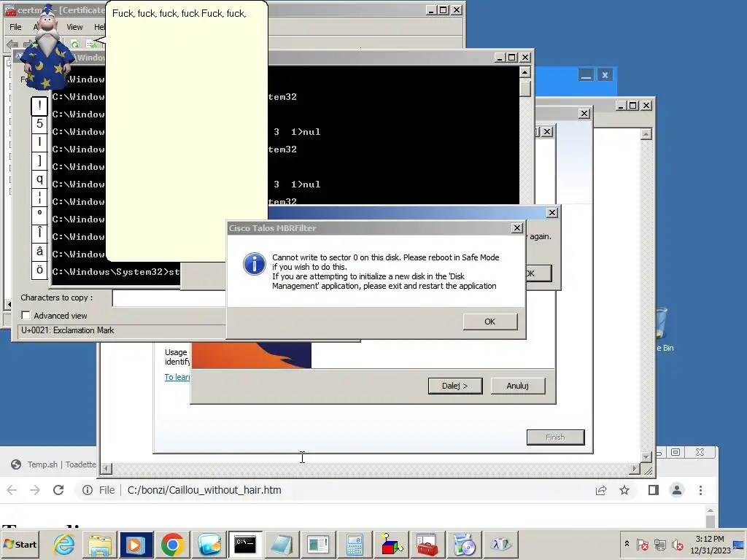Click OK in Cisco Talos MBRFilter dialog
The width and height of the screenshot is (747, 560).
pyautogui.click(x=490, y=322)
